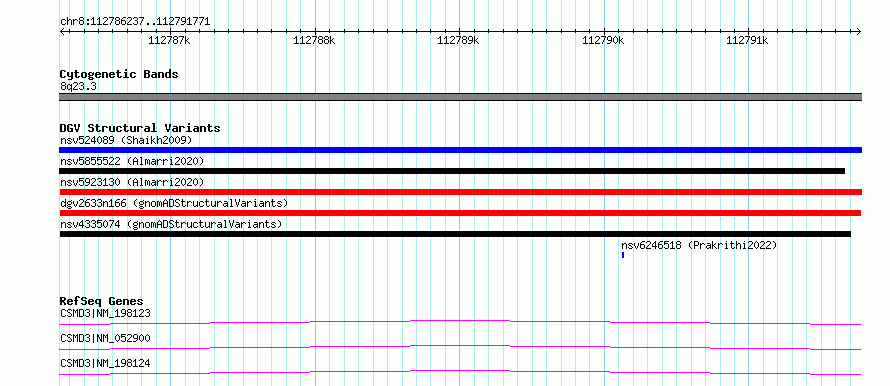
Task: Select the black nsv5855522 variant bar
Action: coord(452,171)
